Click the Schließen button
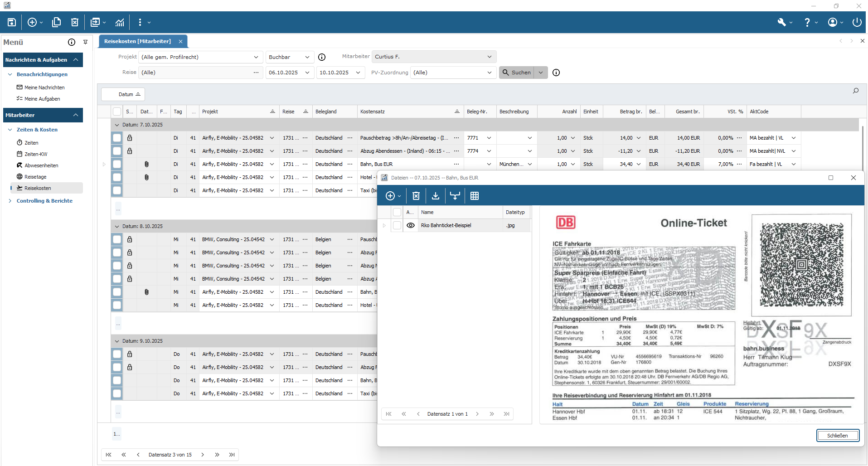Screen dimensions: 868x466 (837, 436)
